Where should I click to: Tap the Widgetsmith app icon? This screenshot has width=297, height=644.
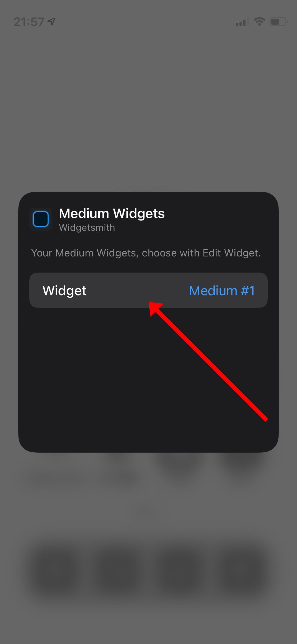41,219
